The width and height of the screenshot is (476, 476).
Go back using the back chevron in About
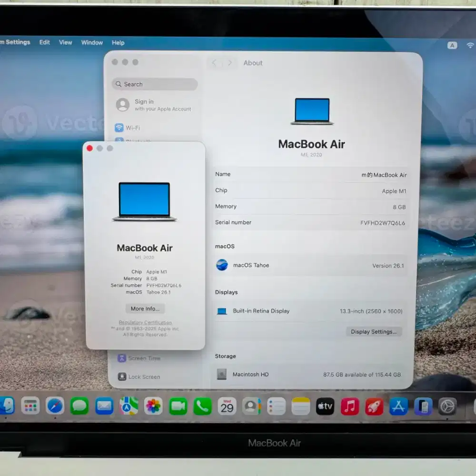pos(214,63)
